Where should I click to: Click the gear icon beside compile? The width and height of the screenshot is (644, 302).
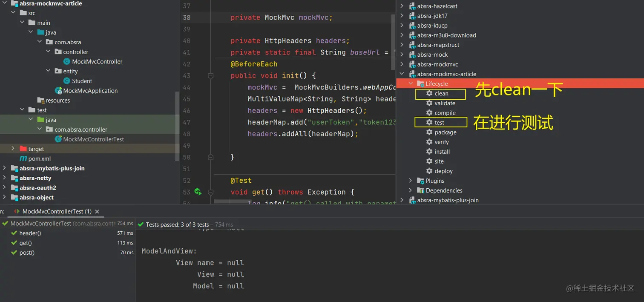point(429,112)
